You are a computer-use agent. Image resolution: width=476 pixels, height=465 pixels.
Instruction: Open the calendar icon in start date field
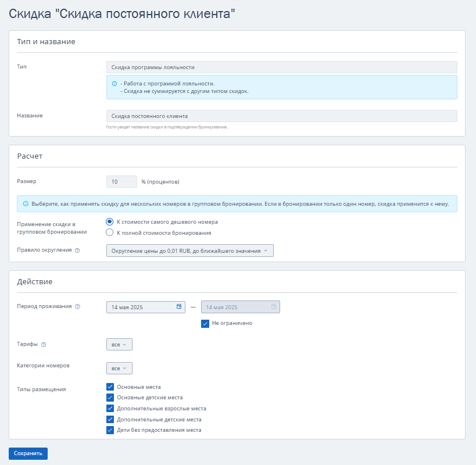coord(179,306)
